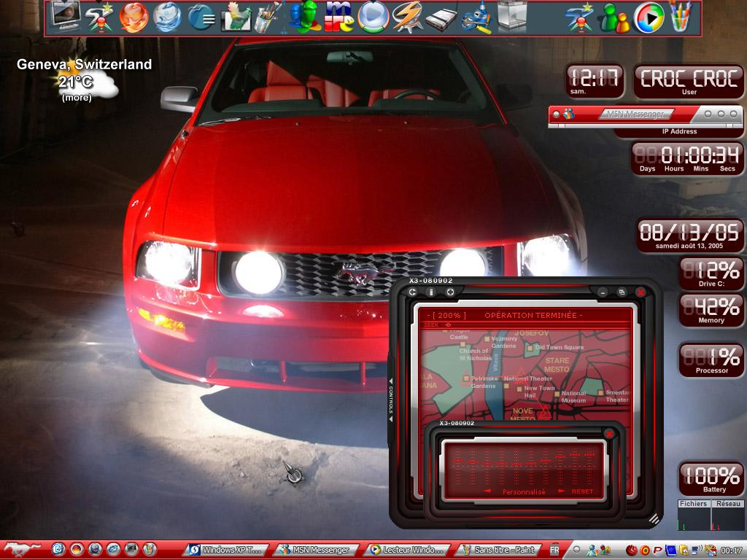The image size is (747, 560).
Task: Switch to Lecteur Windows taskbar item
Action: (409, 550)
